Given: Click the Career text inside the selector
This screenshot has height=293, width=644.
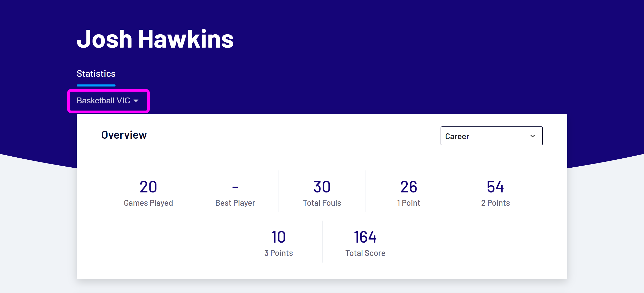Looking at the screenshot, I should [457, 136].
